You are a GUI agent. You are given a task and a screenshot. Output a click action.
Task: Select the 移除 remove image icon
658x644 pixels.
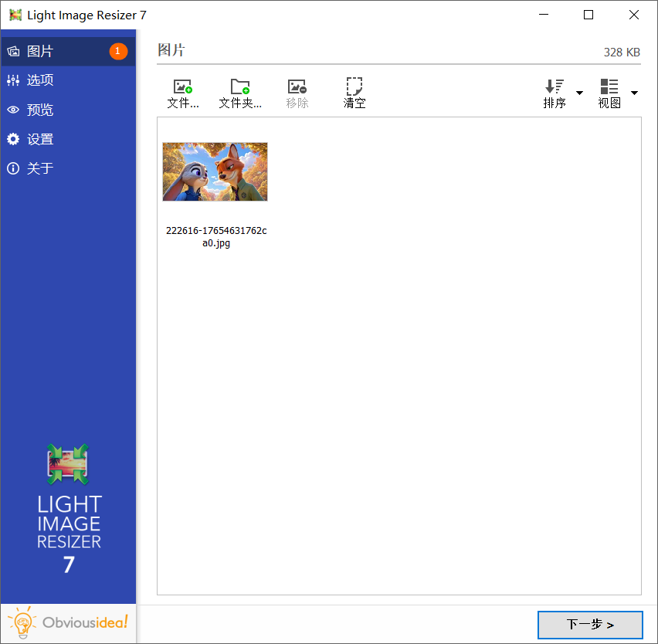point(297,86)
